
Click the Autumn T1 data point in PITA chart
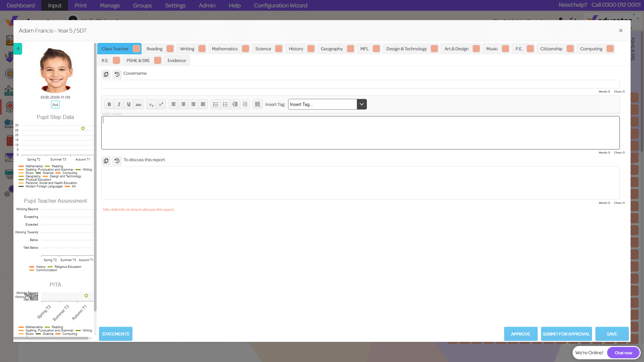86,296
